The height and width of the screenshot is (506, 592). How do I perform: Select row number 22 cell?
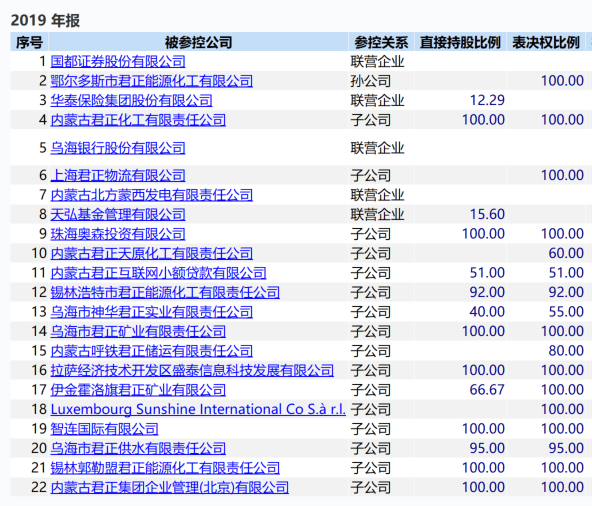pos(29,487)
